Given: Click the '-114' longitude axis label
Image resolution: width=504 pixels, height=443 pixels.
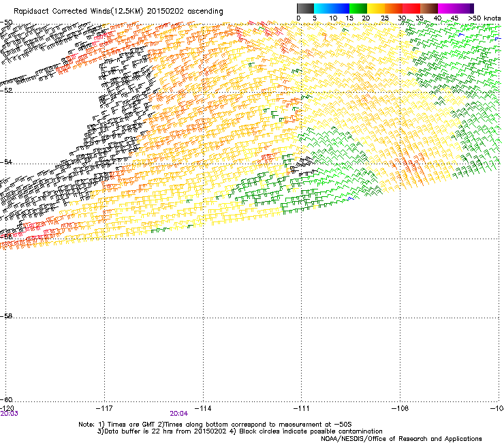Looking at the screenshot, I should coord(203,408).
